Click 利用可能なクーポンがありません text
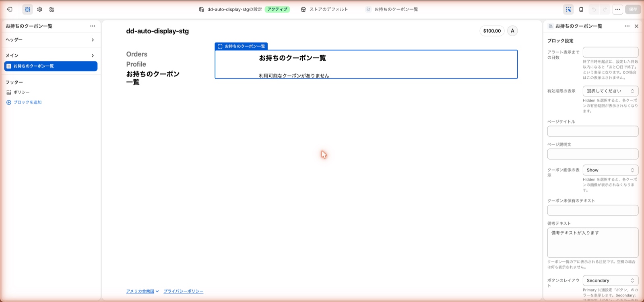 (x=294, y=76)
